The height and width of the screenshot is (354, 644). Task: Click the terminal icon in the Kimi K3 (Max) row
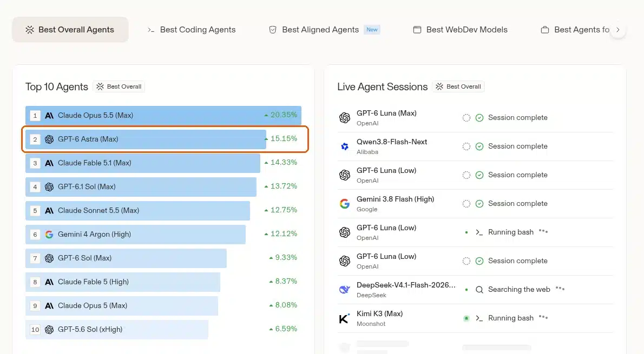479,318
